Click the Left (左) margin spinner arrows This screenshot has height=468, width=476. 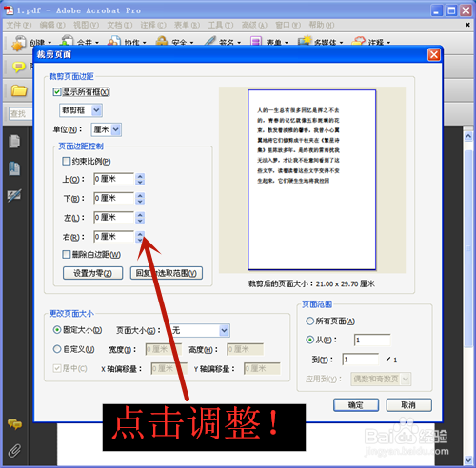[140, 218]
